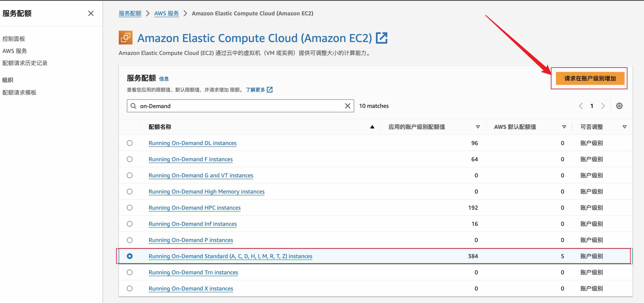644x303 pixels.
Task: Open Running On-Demand Trn instances link
Action: [x=193, y=272]
